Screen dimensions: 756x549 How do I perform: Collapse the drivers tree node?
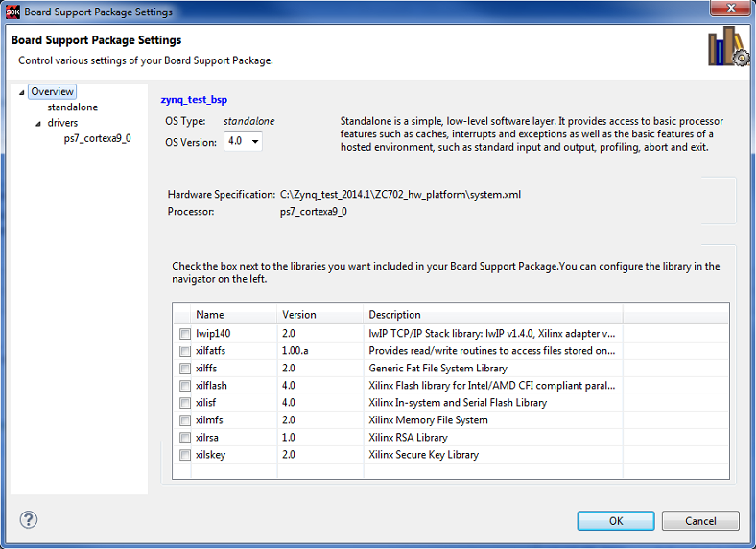pos(38,124)
